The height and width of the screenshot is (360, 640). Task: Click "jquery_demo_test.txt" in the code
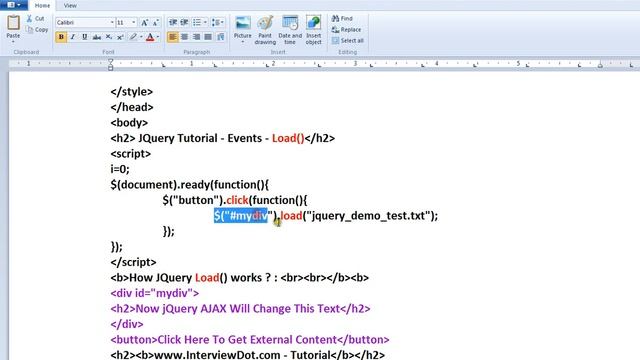367,216
